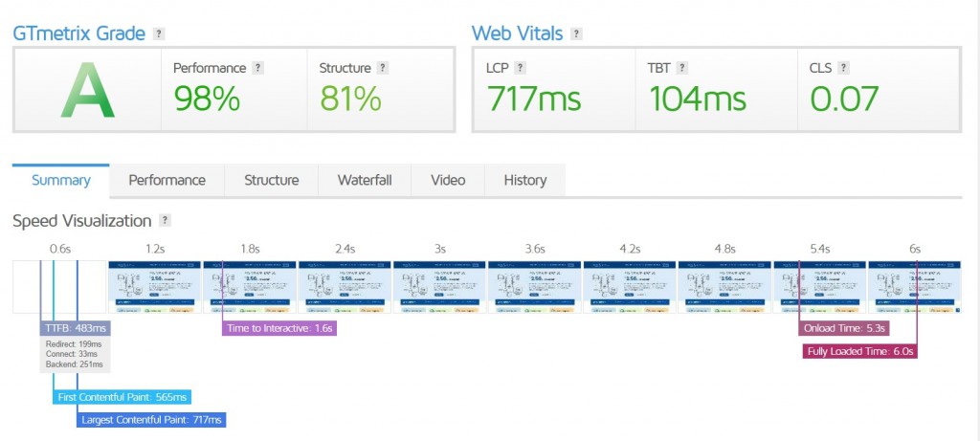The image size is (980, 441).
Task: Select the filmstrip frame under 2.4s
Action: pyautogui.click(x=345, y=287)
